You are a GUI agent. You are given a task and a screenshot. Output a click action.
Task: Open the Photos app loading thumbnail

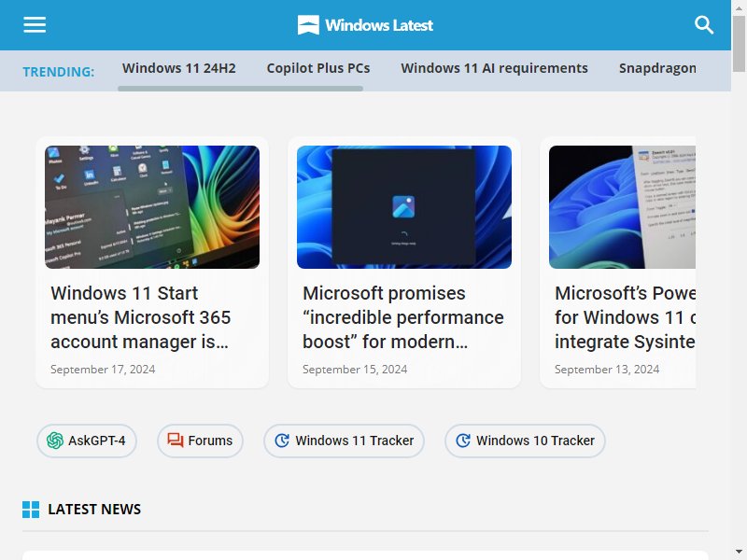click(x=404, y=207)
